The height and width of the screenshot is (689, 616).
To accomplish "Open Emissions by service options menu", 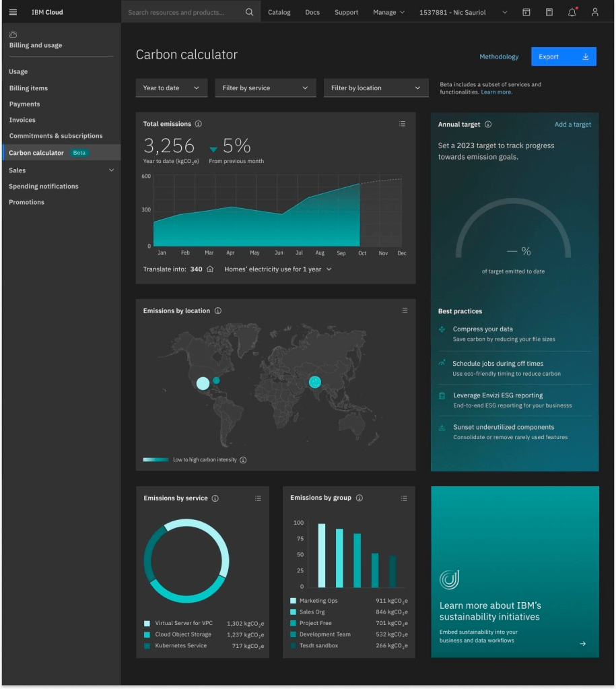I will pyautogui.click(x=259, y=498).
